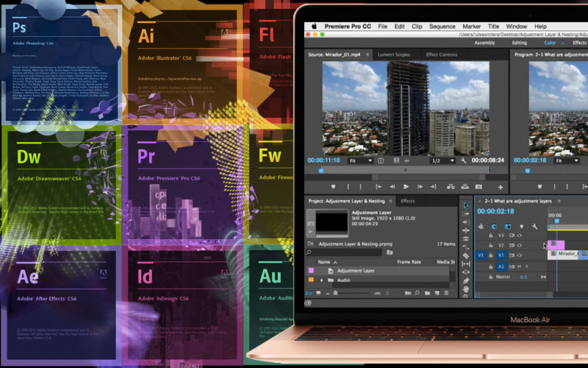Open timeline sequence tab menu icon
The image size is (588, 368).
(x=559, y=201)
